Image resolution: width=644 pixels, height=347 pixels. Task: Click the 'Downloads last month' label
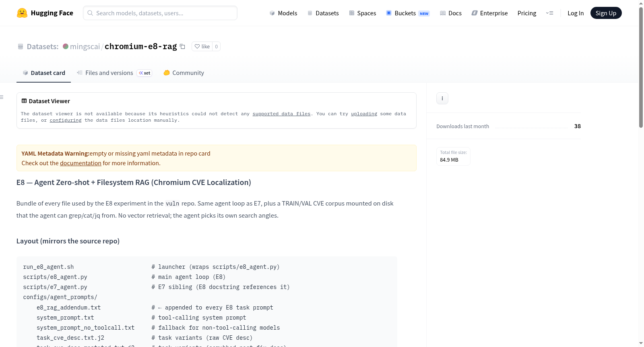463,126
